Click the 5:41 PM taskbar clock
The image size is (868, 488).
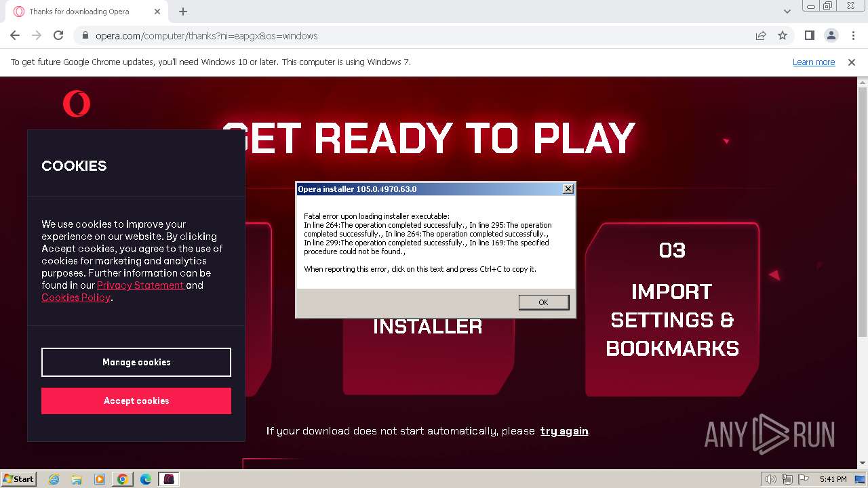(x=833, y=479)
